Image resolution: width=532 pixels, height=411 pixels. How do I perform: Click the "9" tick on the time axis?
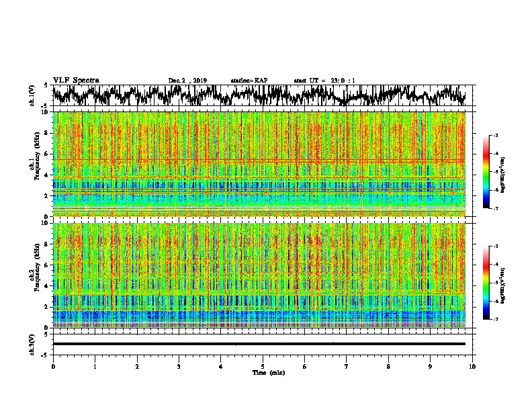[430, 367]
